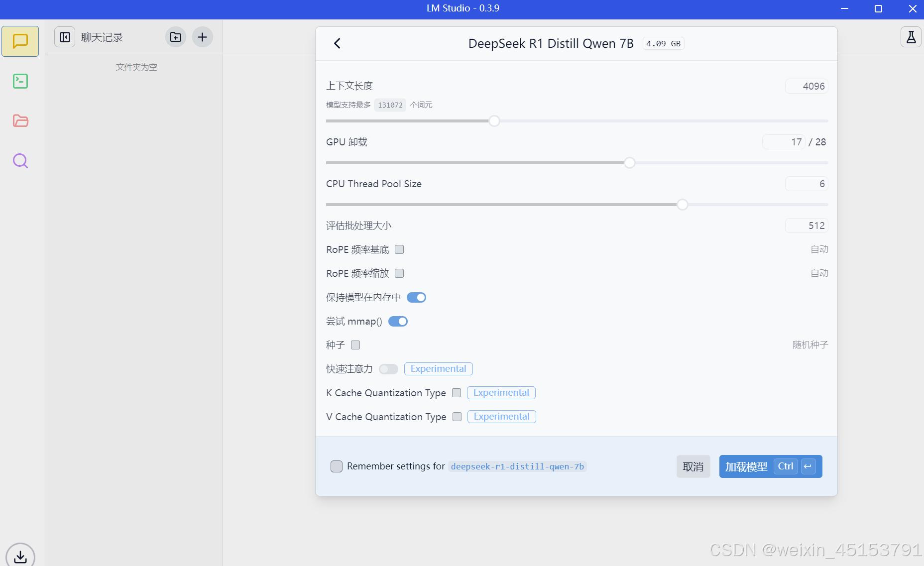Check Remember settings for deepseek-r1-distill-qwen-7b
924x566 pixels.
pyautogui.click(x=337, y=466)
